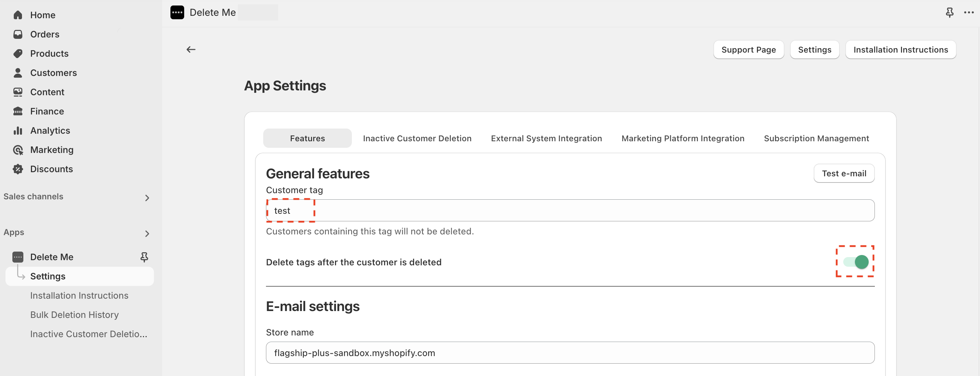This screenshot has width=980, height=376.
Task: Click the Discounts badge icon
Action: point(18,169)
